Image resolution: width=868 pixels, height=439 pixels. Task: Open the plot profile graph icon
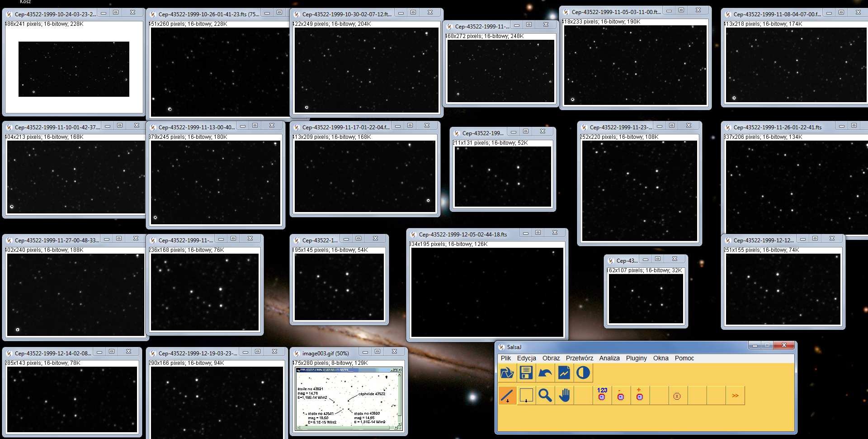tap(564, 373)
